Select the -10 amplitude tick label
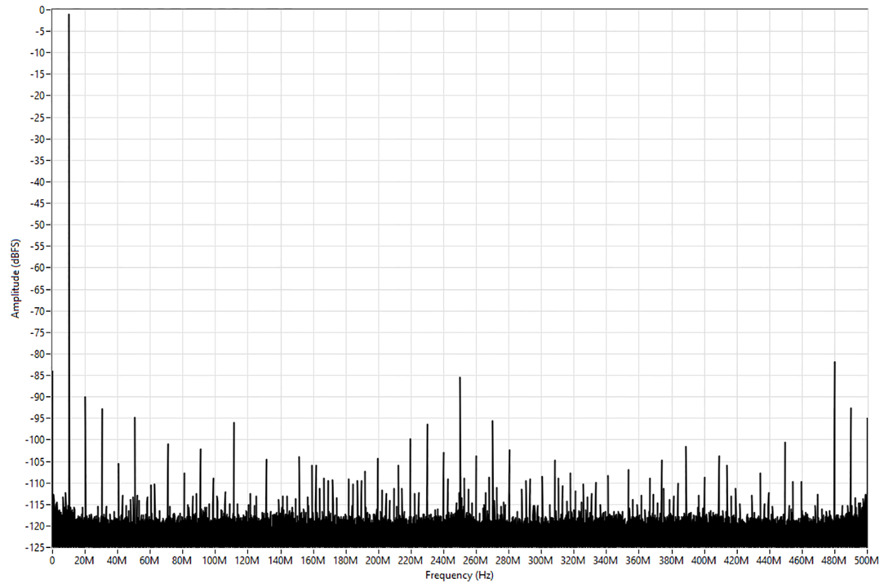This screenshot has height=588, width=884. (38, 52)
